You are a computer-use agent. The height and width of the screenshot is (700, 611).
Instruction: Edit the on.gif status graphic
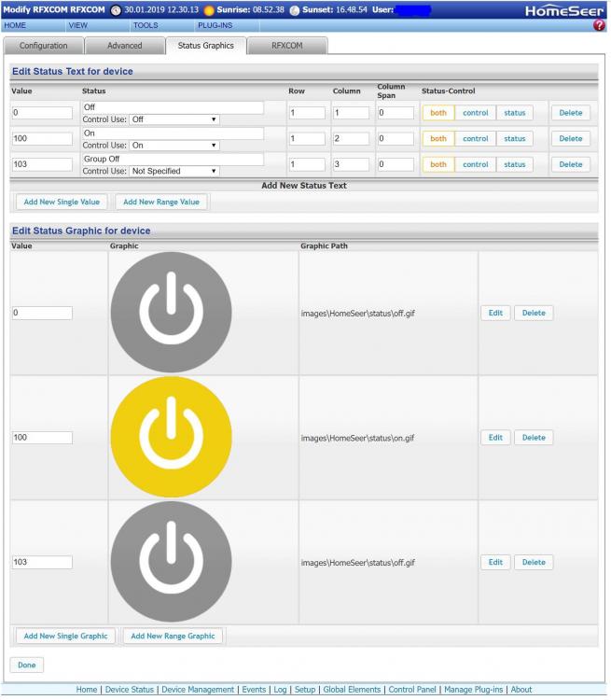(495, 438)
